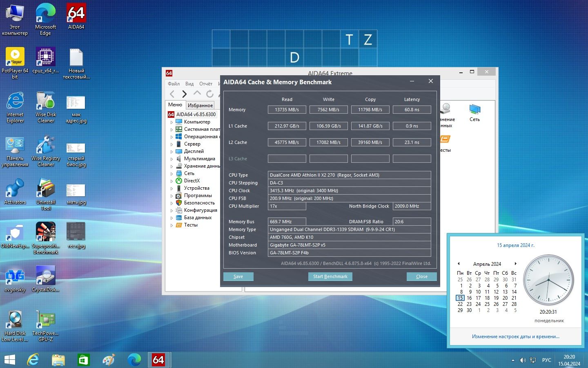Viewport: 588px width, 368px height.
Task: Click the Close button in benchmark dialog
Action: pos(422,276)
